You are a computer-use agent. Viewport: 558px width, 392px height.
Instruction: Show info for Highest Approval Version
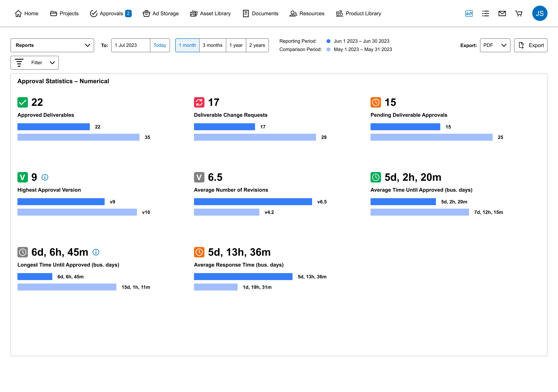coord(45,177)
